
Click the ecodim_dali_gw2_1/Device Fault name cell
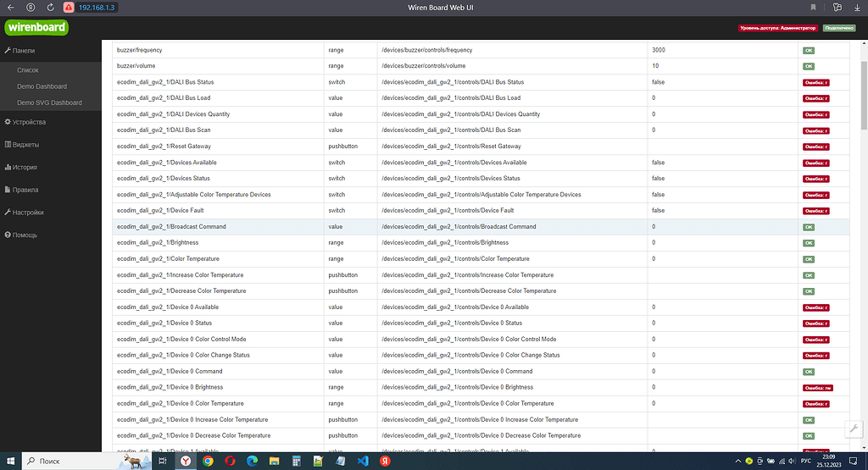point(218,211)
